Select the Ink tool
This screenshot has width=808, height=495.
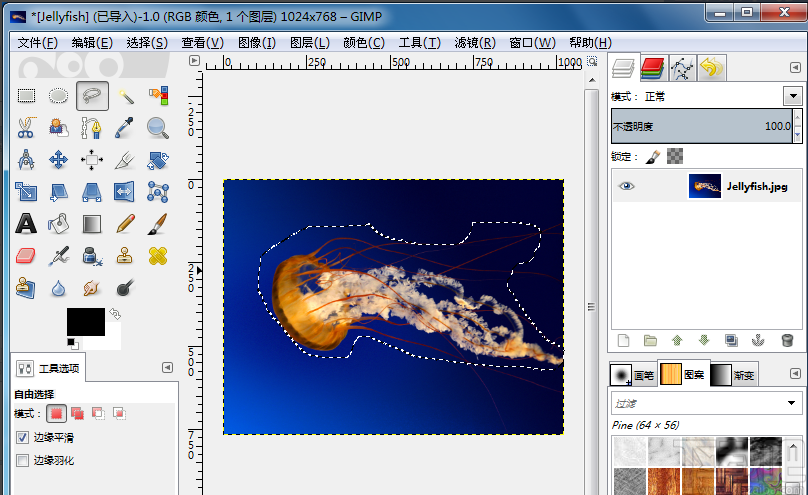[91, 255]
